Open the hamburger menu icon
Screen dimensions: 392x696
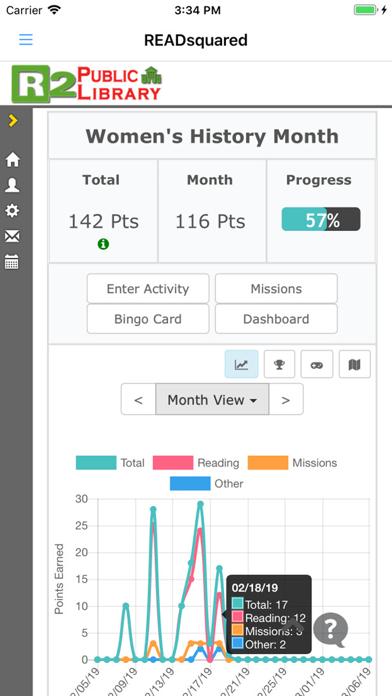[26, 40]
